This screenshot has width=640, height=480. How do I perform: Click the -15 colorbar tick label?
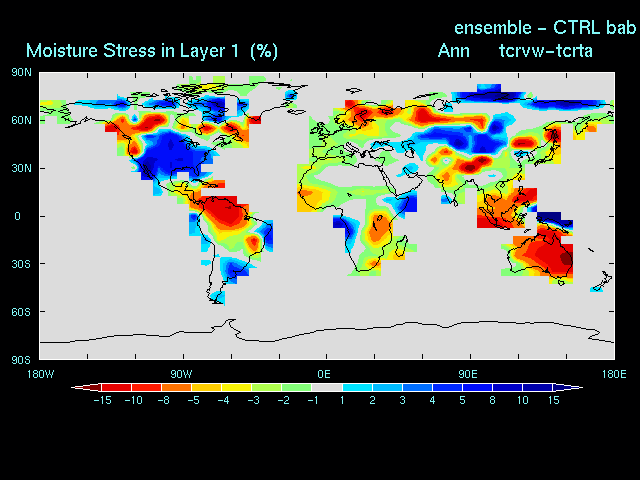tap(102, 400)
